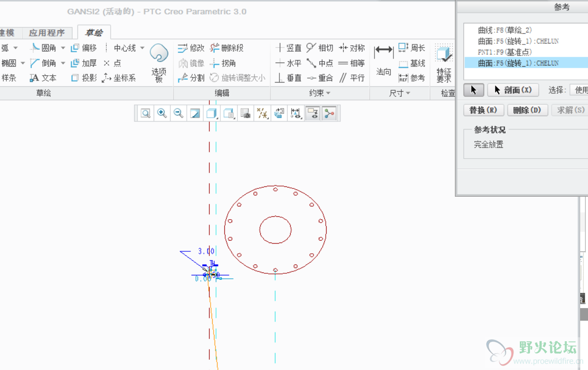Apply the 重合 (coincident) constraint
This screenshot has height=370, width=588.
(320, 78)
